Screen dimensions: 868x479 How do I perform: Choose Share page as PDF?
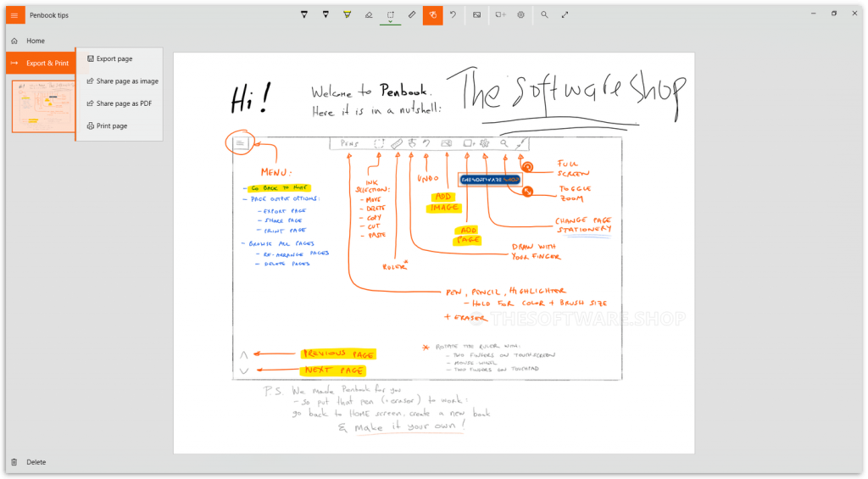point(119,103)
